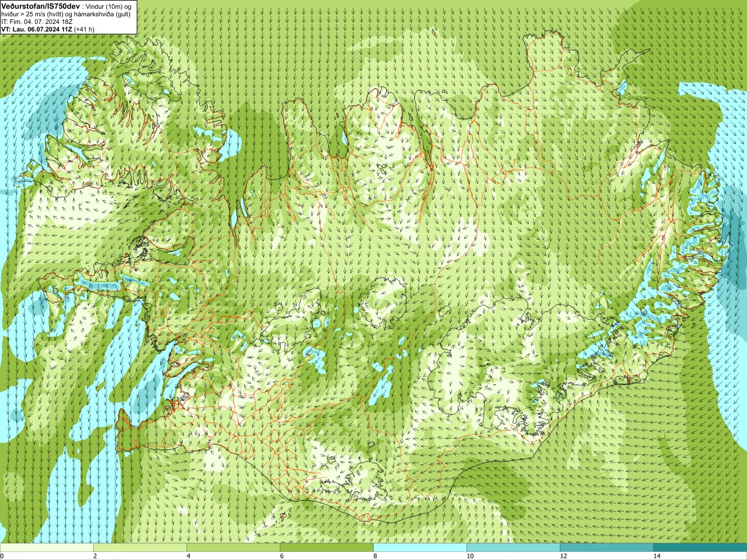Click the '8' scale label under color bar
The height and width of the screenshot is (560, 747).
375,556
